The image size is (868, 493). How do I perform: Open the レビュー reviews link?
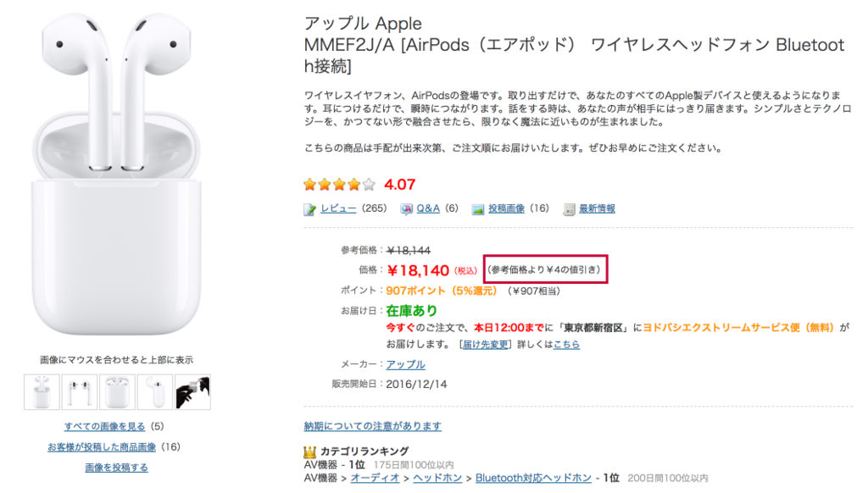[338, 209]
